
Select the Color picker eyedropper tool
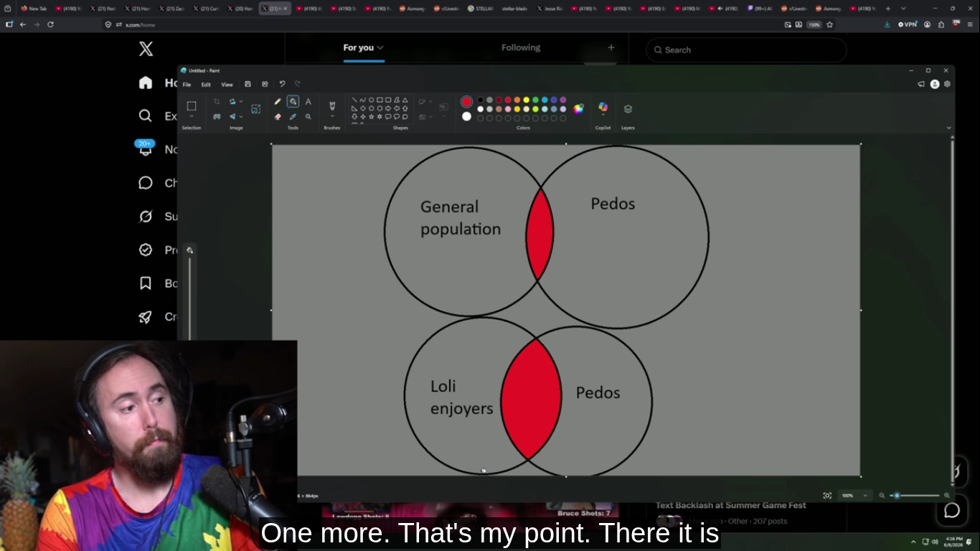click(293, 116)
